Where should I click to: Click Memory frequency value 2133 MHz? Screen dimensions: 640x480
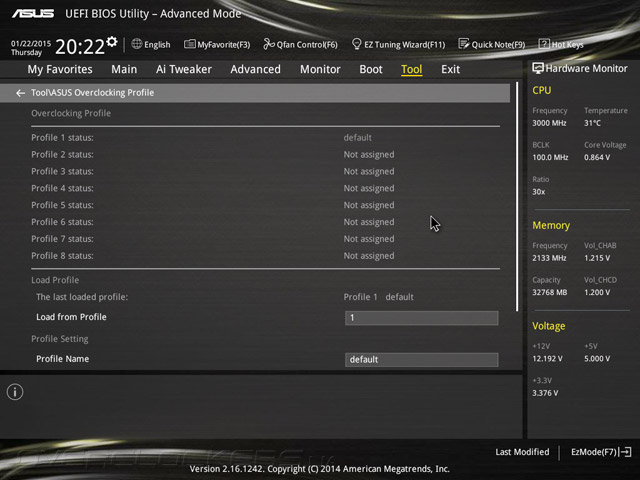549,258
